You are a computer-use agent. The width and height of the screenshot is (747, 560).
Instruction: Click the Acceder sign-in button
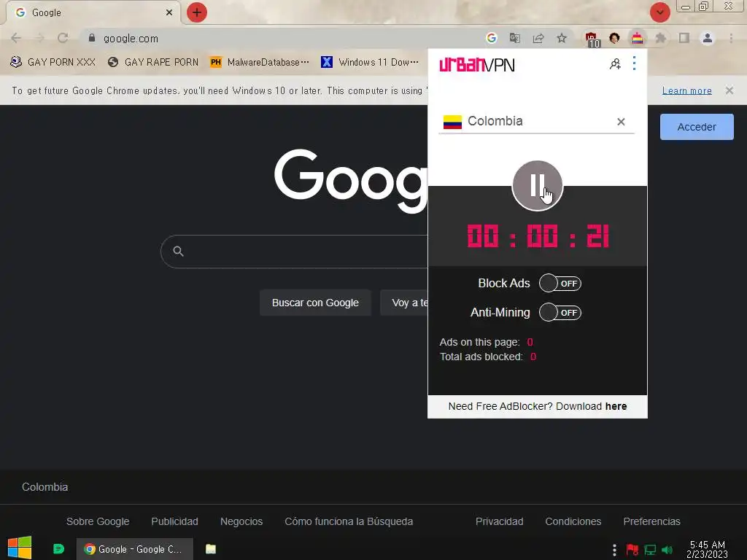(x=697, y=127)
